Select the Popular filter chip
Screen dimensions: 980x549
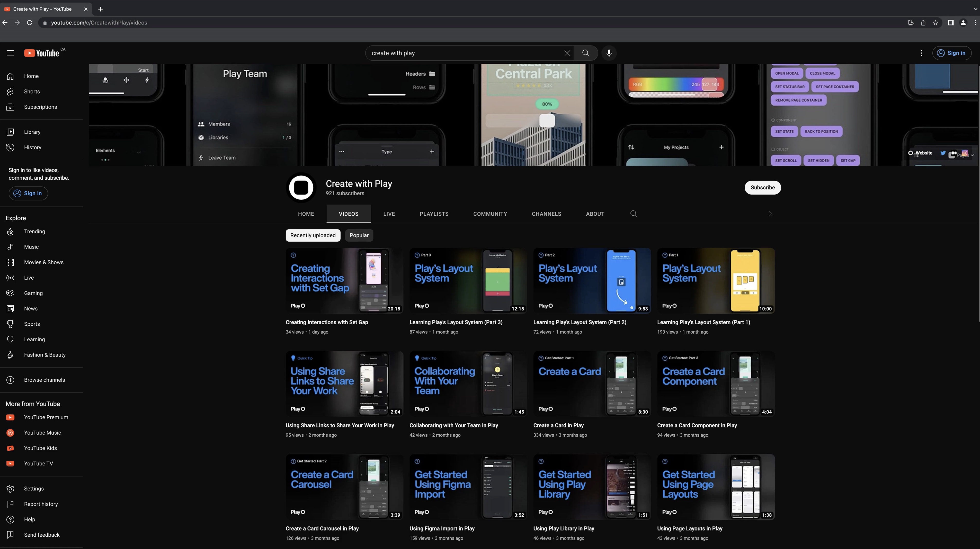[x=359, y=235]
